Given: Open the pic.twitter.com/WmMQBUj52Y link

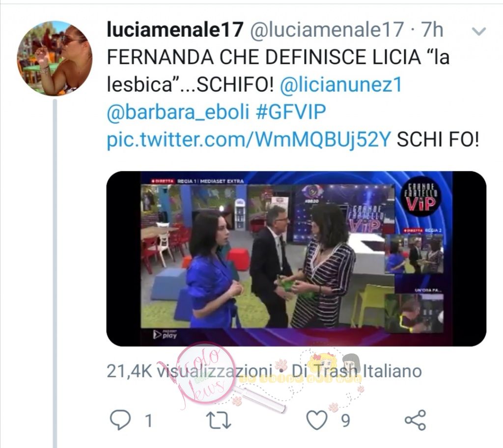Looking at the screenshot, I should click(249, 139).
